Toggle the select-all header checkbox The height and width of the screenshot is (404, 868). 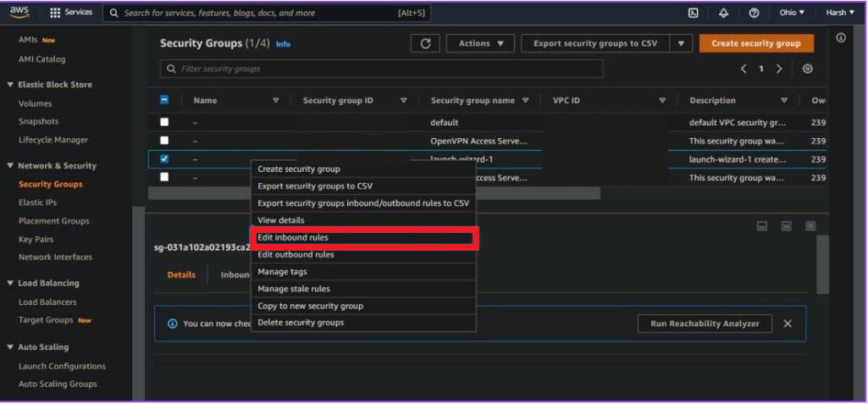[x=164, y=100]
